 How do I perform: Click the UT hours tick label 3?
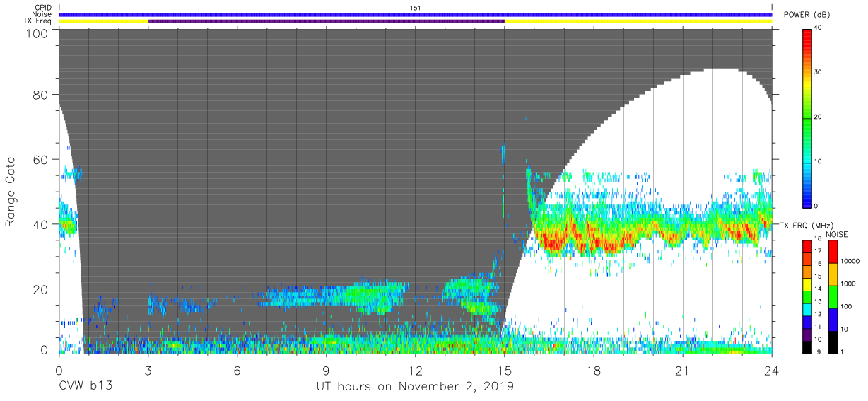click(x=148, y=371)
